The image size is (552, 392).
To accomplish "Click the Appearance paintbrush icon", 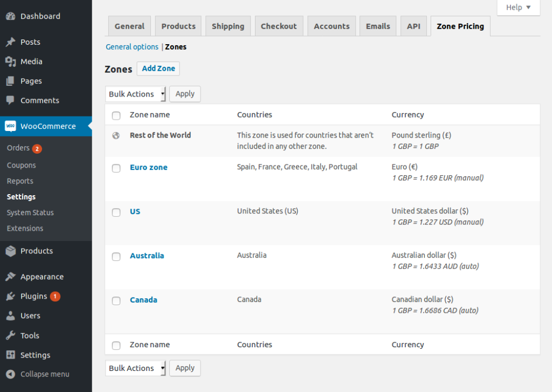I will pyautogui.click(x=10, y=277).
